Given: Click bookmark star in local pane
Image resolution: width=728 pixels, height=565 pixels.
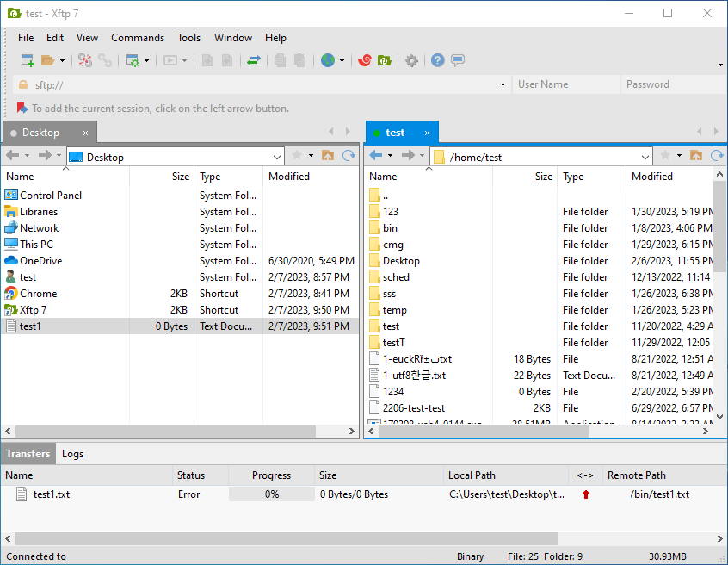Looking at the screenshot, I should coord(297,155).
